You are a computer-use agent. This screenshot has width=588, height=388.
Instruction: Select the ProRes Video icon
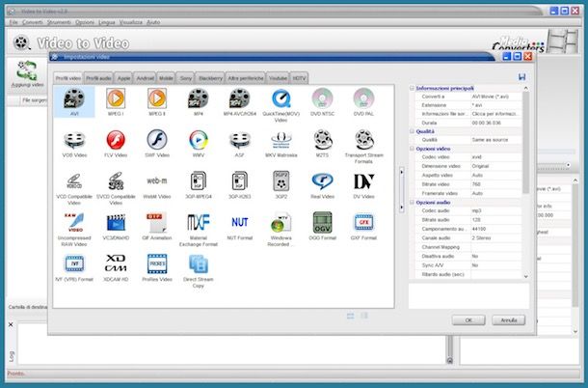[157, 263]
